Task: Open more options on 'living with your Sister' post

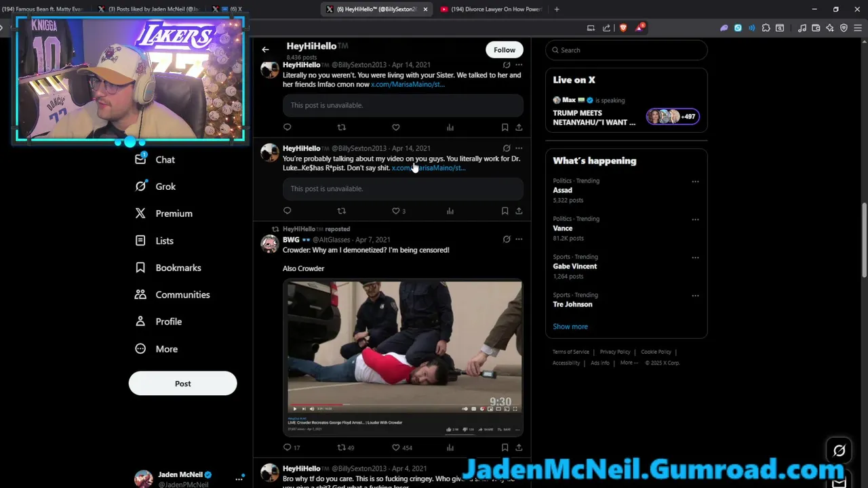Action: click(519, 65)
